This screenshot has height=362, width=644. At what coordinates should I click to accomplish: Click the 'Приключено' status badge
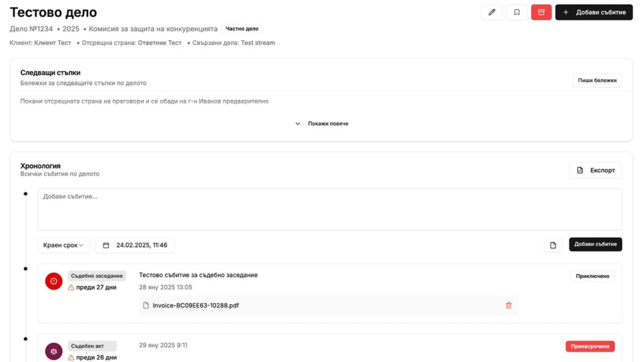[x=592, y=276]
